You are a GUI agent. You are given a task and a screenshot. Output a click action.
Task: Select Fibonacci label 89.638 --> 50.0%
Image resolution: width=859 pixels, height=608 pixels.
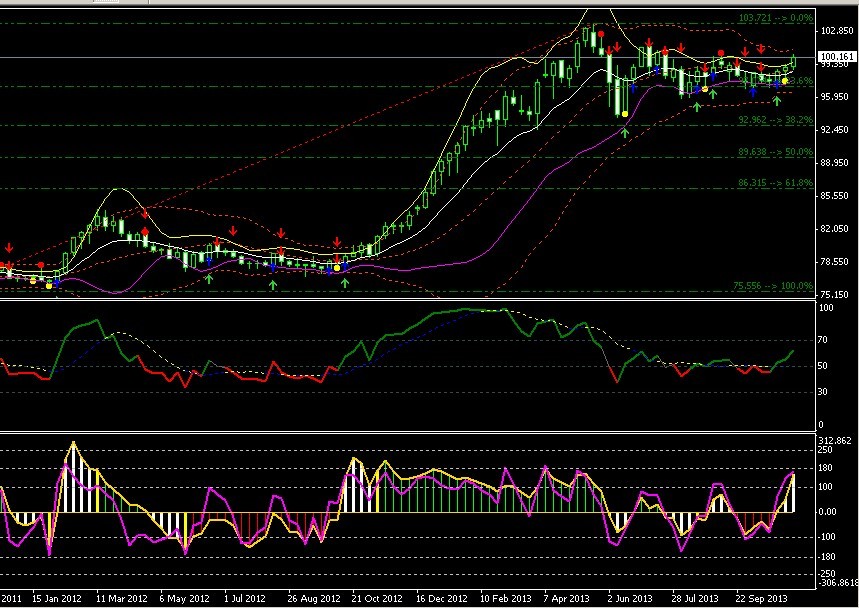pyautogui.click(x=776, y=152)
